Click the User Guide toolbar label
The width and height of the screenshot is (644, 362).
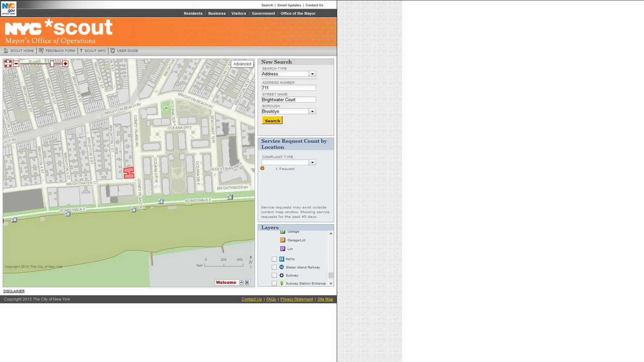pyautogui.click(x=128, y=51)
